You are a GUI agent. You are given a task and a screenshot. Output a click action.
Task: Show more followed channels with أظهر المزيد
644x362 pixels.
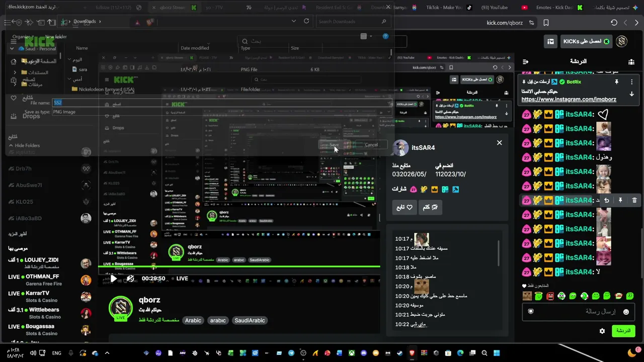[18, 234]
